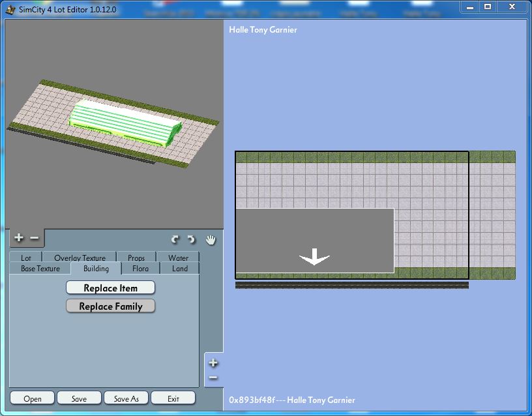This screenshot has height=416, width=532.
Task: Click the white arrow on building footprint
Action: click(x=314, y=258)
